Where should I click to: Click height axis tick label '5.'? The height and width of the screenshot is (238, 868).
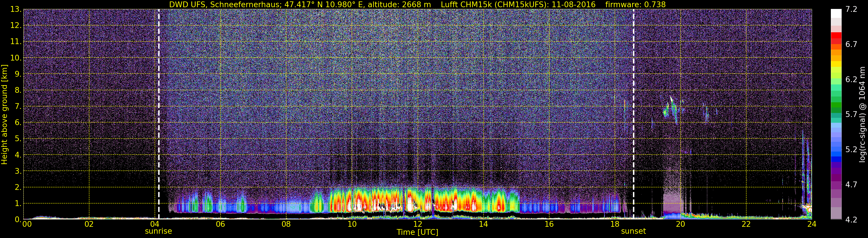pos(18,139)
